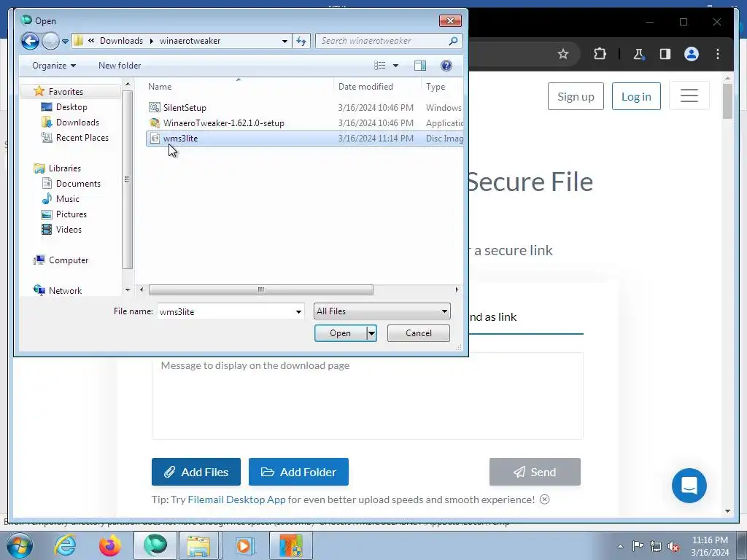Expand the Open button's split arrow
The image size is (747, 560).
click(371, 333)
